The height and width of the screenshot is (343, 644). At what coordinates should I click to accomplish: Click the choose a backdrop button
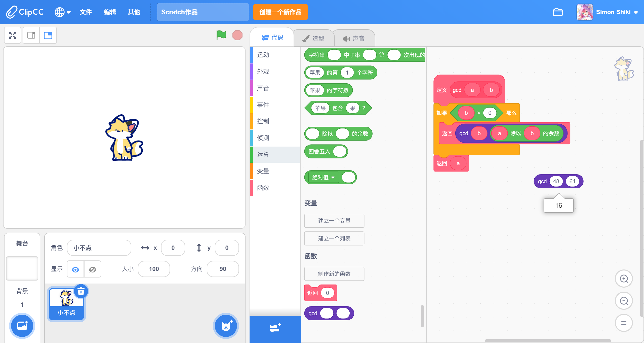[x=22, y=326]
